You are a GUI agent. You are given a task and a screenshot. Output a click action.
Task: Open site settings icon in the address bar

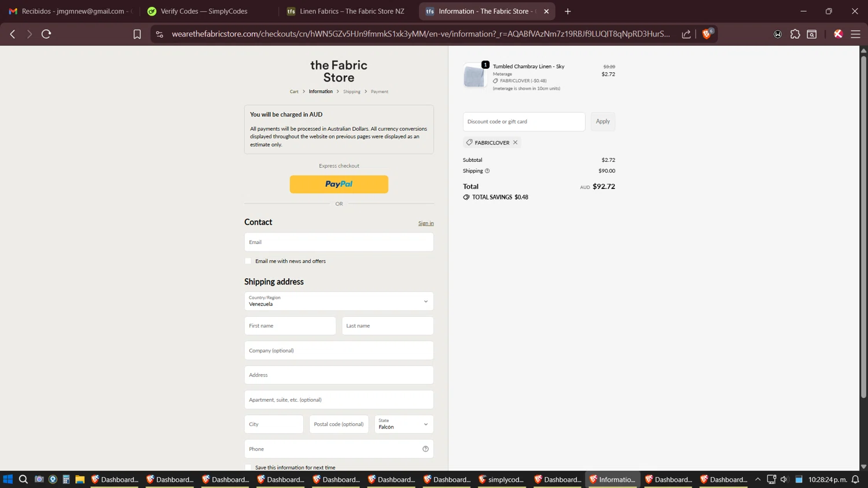(x=160, y=34)
